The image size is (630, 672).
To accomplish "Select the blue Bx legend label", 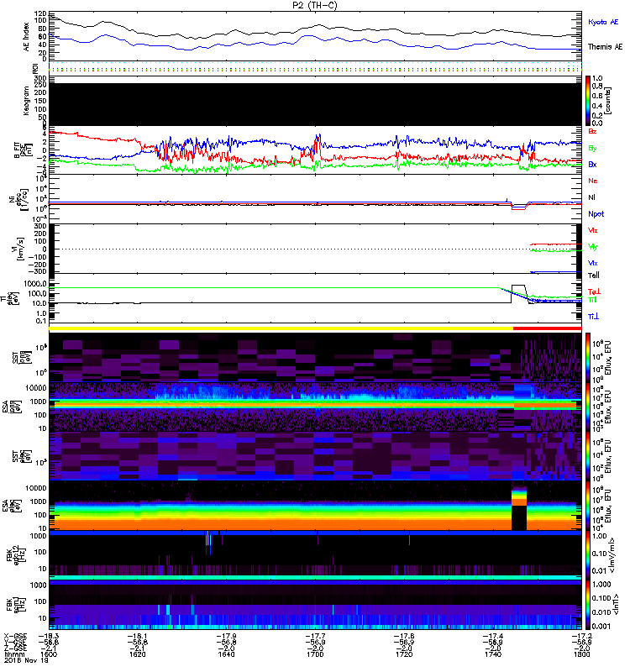I will (592, 164).
